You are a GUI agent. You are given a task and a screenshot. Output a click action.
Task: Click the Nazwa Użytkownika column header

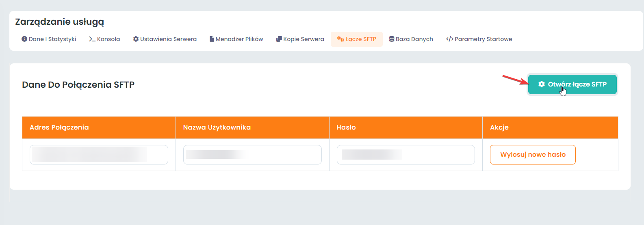[x=217, y=128]
